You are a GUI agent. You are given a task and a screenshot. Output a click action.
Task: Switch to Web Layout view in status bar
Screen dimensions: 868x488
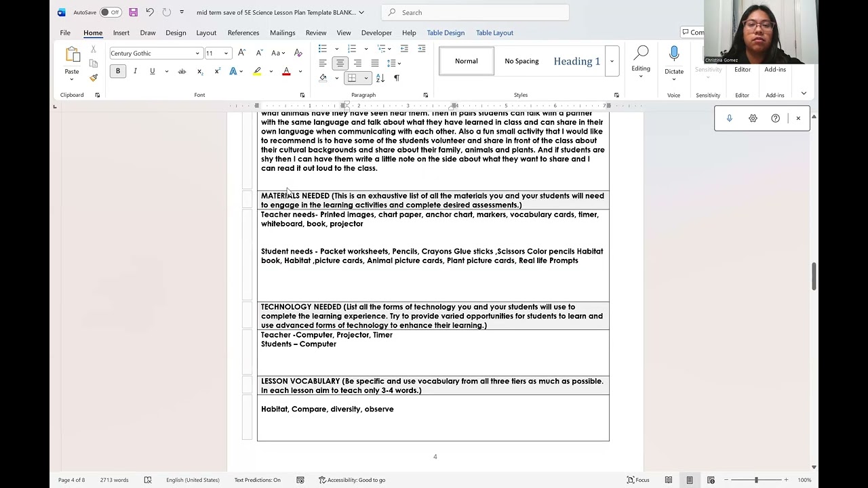tap(711, 480)
